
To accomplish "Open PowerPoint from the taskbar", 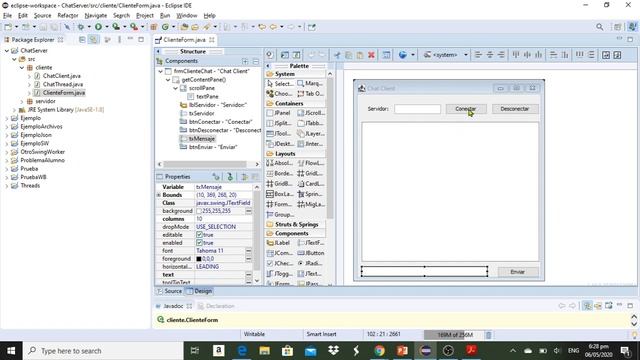I will click(402, 351).
